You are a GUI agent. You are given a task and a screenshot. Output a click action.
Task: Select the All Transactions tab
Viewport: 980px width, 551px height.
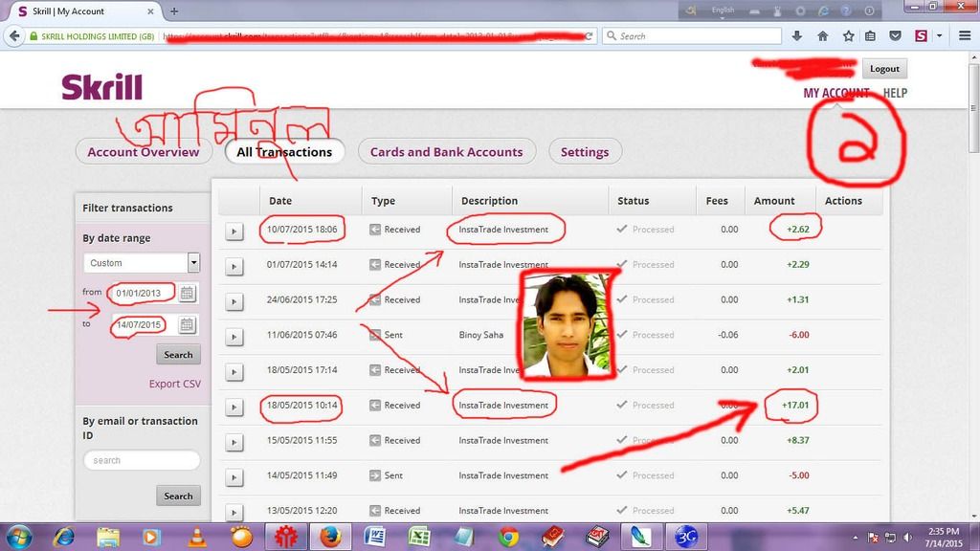(284, 152)
